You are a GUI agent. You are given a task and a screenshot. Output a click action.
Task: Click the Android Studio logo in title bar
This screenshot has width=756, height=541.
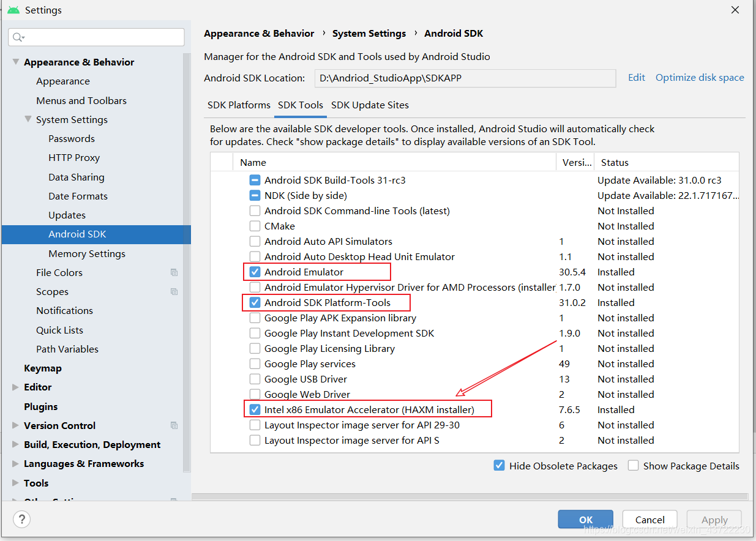coord(13,10)
